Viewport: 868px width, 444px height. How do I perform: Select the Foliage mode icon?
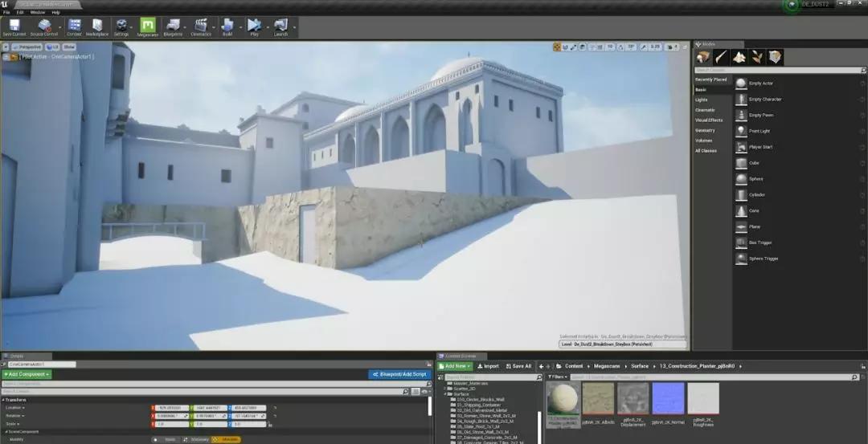tap(757, 57)
